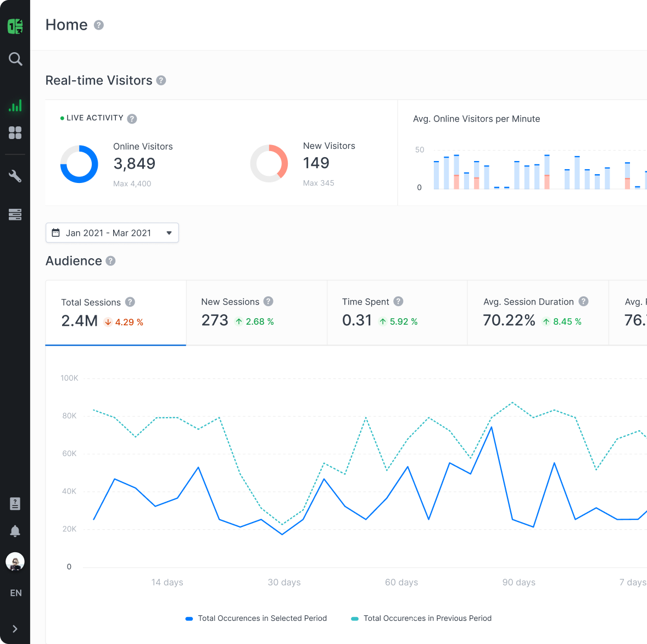Screen dimensions: 647x644
Task: Open the server stack sidebar icon
Action: pos(15,214)
